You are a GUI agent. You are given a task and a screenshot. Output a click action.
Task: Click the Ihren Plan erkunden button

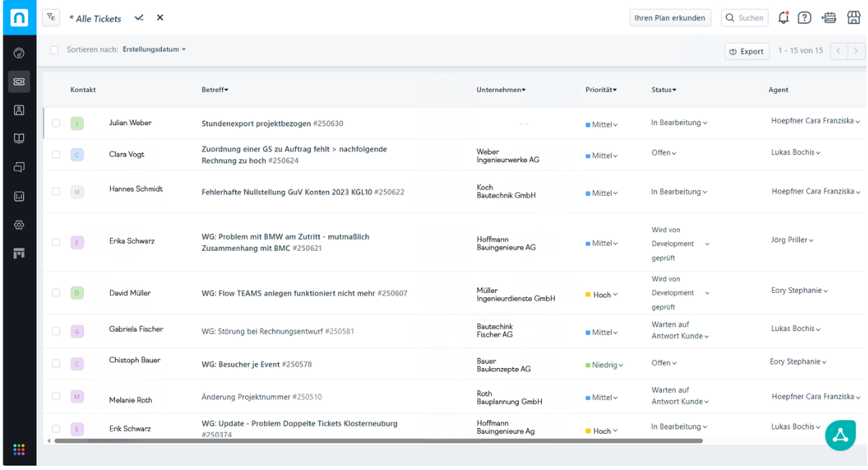coord(670,18)
